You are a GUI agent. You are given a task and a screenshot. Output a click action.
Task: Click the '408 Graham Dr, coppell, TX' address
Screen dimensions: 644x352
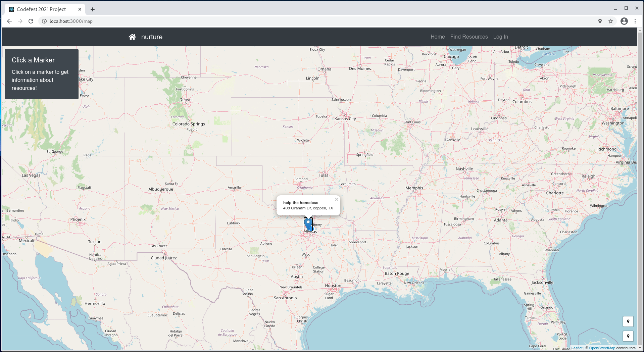coord(308,208)
